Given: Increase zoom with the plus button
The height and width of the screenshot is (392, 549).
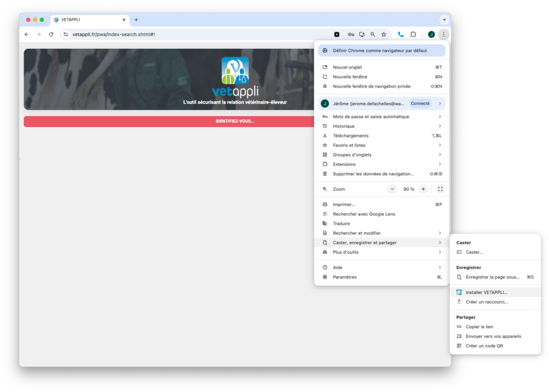Looking at the screenshot, I should tap(424, 189).
